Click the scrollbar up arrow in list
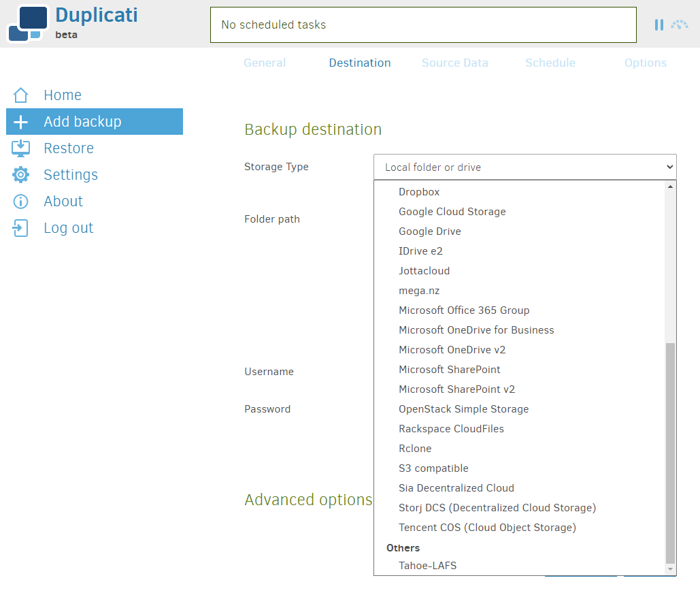 (670, 187)
